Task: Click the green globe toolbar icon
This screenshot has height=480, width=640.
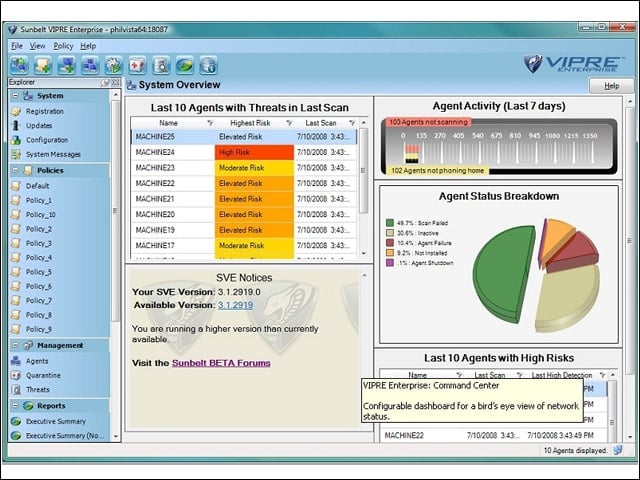Action: tap(185, 65)
